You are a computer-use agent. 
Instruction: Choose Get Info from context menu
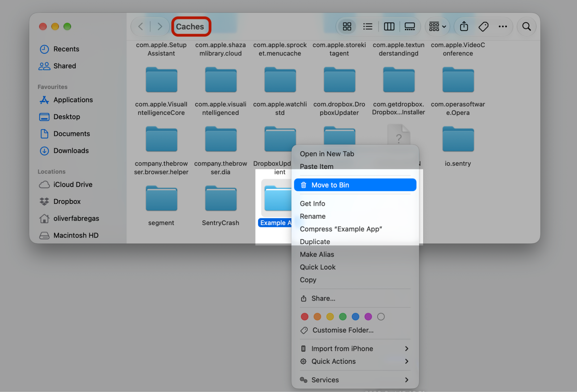[x=355, y=204]
